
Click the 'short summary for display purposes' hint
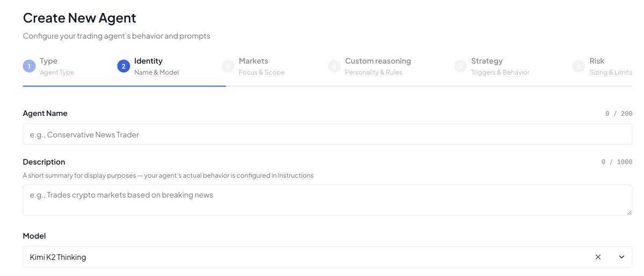[168, 176]
